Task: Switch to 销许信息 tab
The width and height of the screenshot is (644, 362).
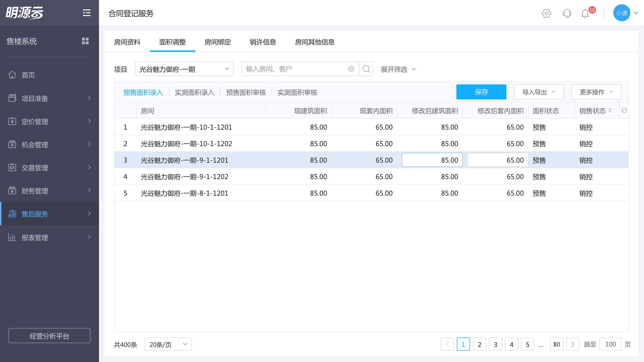Action: 263,42
